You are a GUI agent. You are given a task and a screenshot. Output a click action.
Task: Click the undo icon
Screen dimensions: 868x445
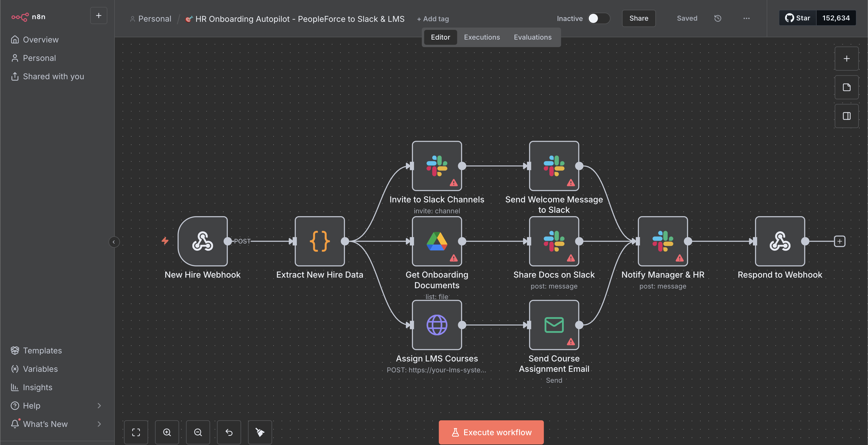[229, 433]
